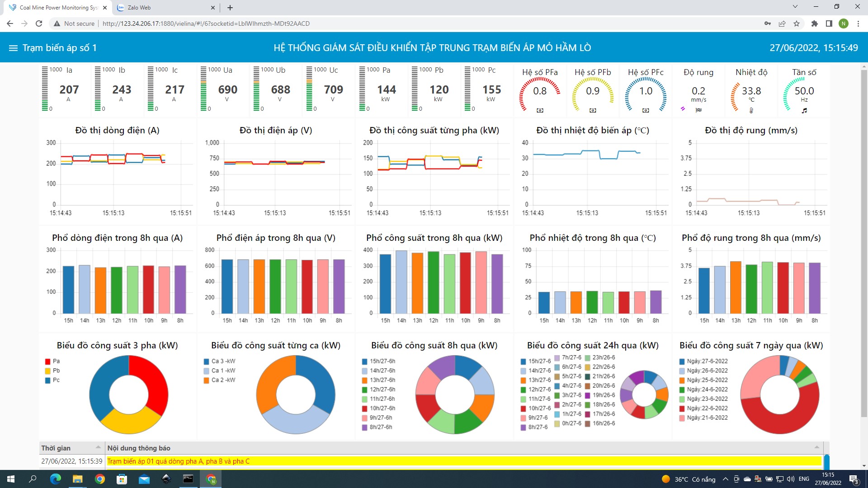Bookmark this page with the star icon
Image resolution: width=868 pixels, height=488 pixels.
click(797, 23)
